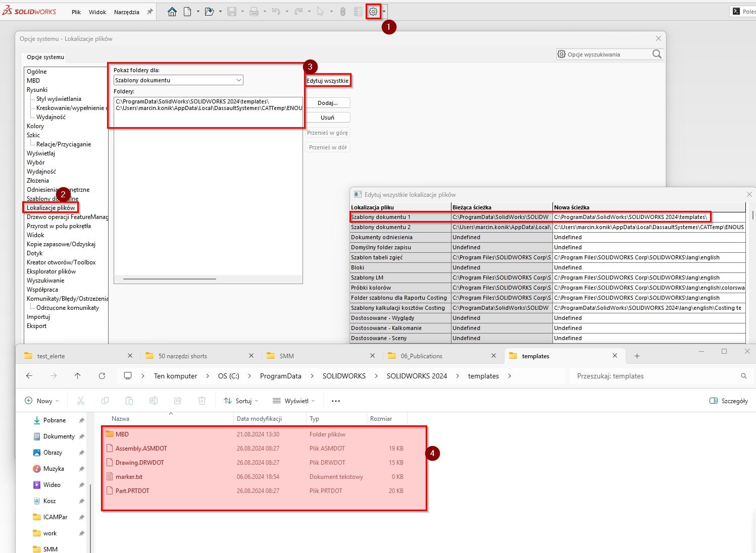Click the Explorer Back arrow

pyautogui.click(x=29, y=376)
